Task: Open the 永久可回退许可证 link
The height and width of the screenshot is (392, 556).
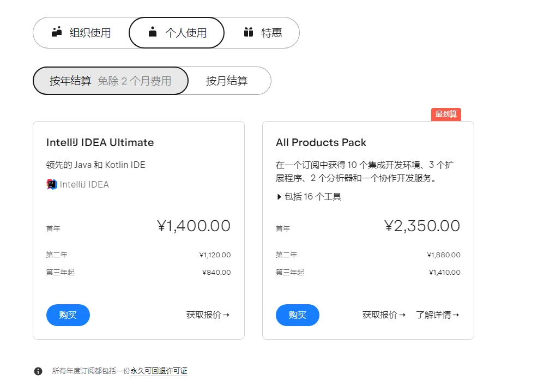Action: (x=159, y=371)
